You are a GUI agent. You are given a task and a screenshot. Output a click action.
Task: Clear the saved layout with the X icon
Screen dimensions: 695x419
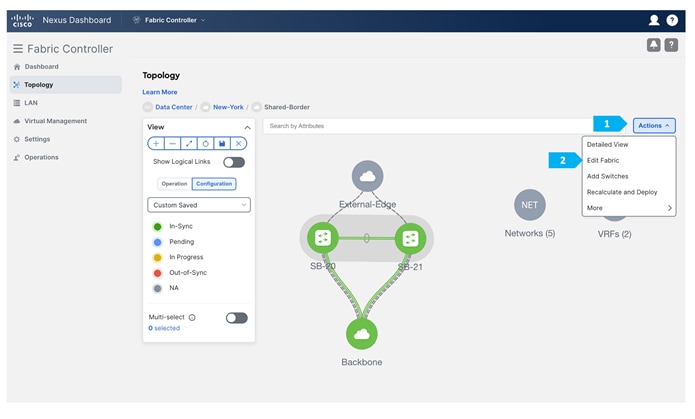point(238,144)
